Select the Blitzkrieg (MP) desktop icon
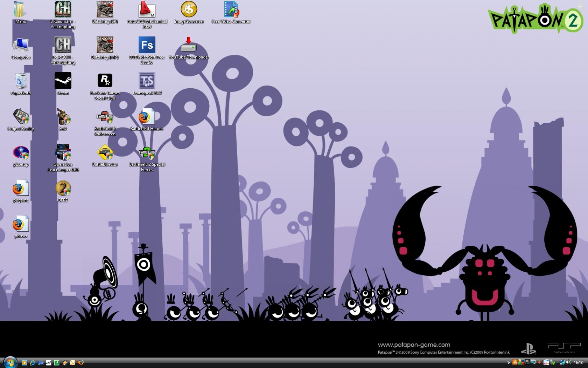This screenshot has height=368, width=588. click(105, 48)
